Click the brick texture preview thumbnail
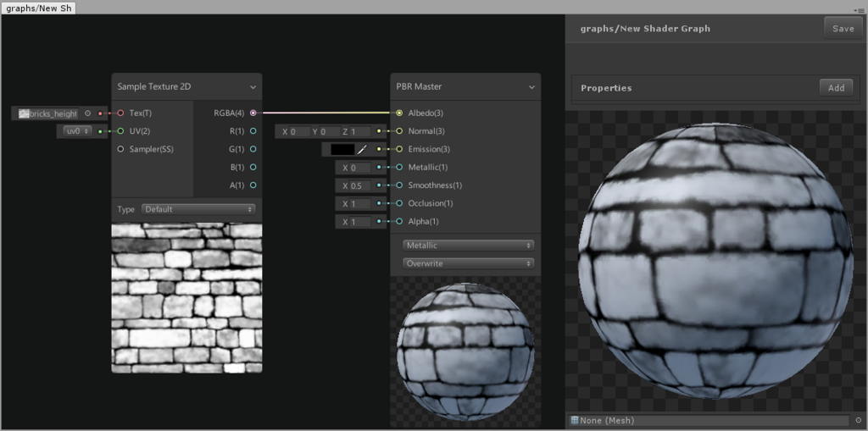 pos(187,298)
